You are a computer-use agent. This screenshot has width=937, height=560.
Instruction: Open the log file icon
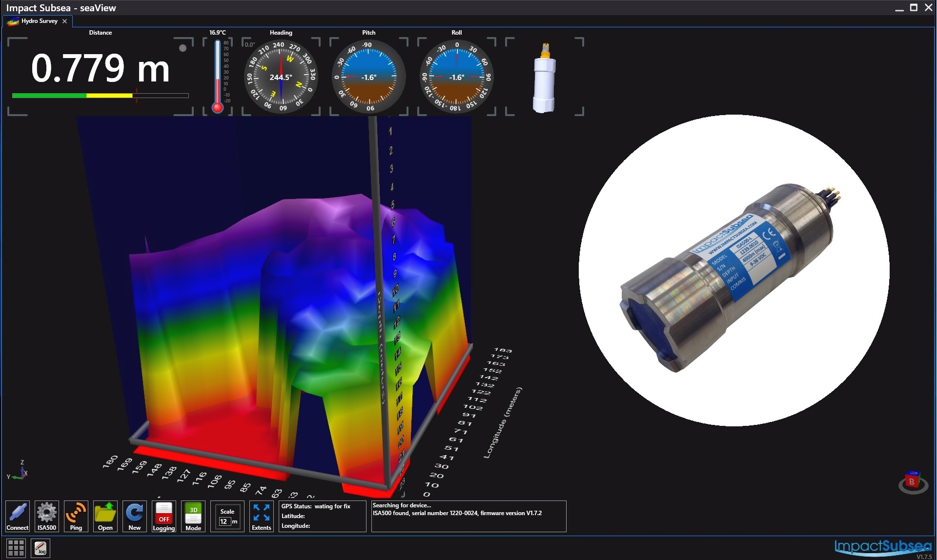point(41,548)
